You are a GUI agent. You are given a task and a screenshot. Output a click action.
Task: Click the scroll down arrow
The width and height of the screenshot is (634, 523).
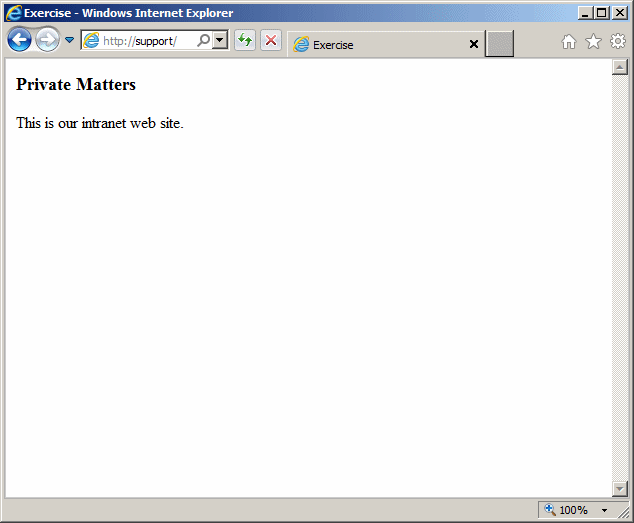pyautogui.click(x=619, y=489)
